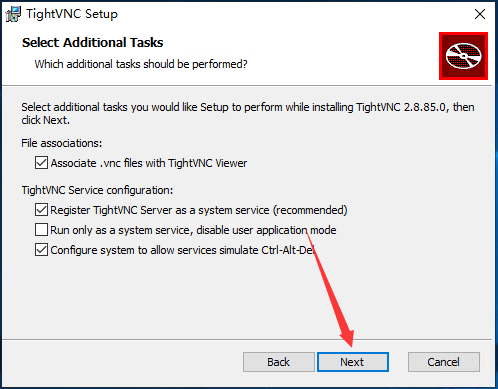
Task: Uncheck Associate .vnc files with TightVNC Viewer box
Action: [x=41, y=163]
